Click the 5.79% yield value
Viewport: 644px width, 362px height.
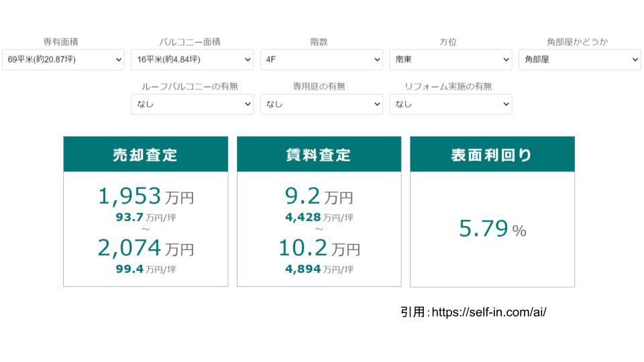tap(492, 229)
